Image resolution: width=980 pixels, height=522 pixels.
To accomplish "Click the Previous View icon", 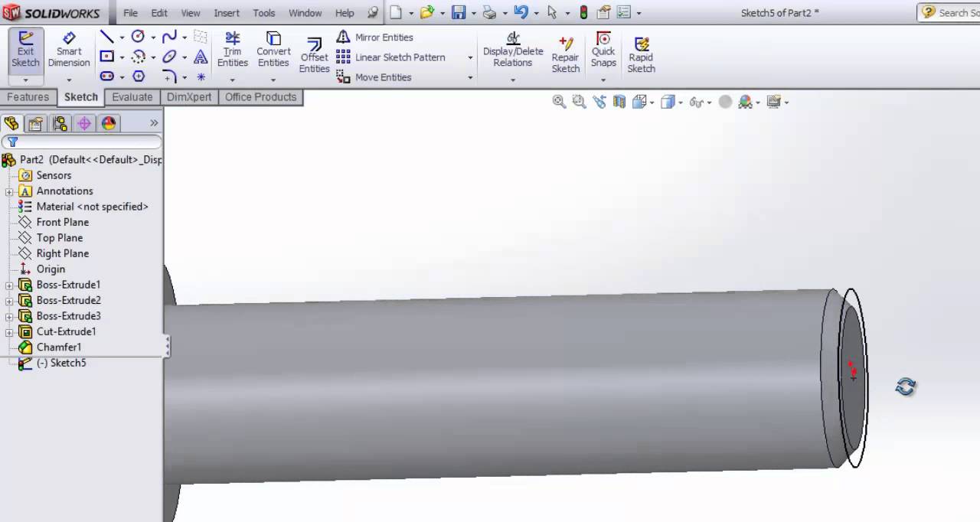I will (599, 102).
